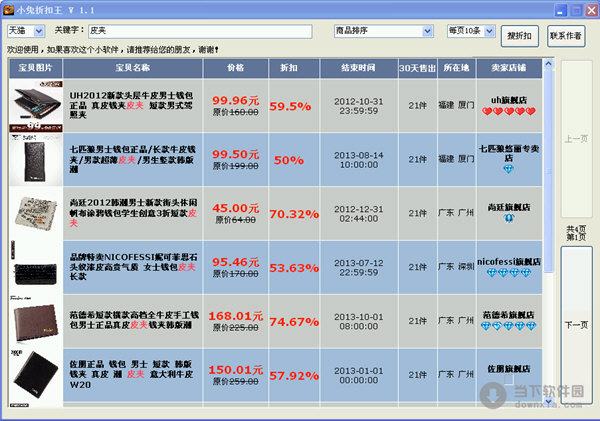600x421 pixels.
Task: Click the 2012-10-31 23:59:59 end time
Action: click(359, 106)
